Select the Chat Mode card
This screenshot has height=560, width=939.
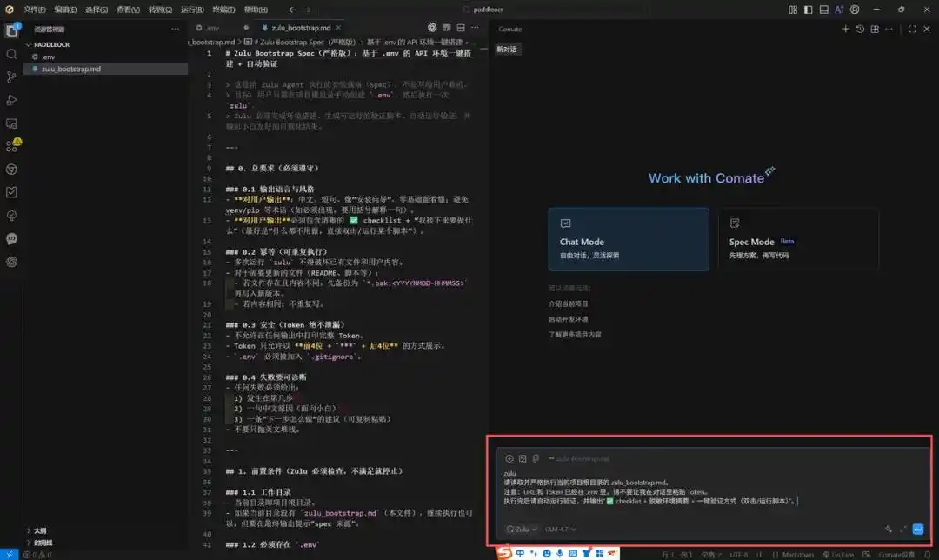click(x=629, y=240)
